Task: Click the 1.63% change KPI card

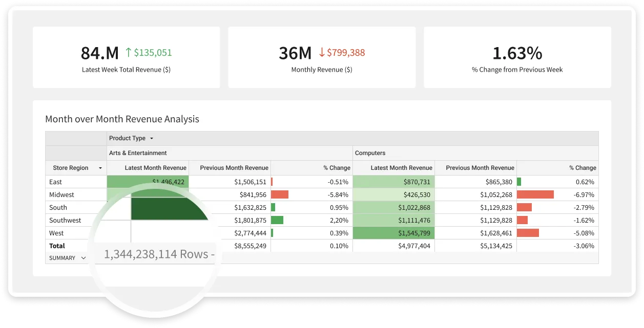Action: click(517, 57)
